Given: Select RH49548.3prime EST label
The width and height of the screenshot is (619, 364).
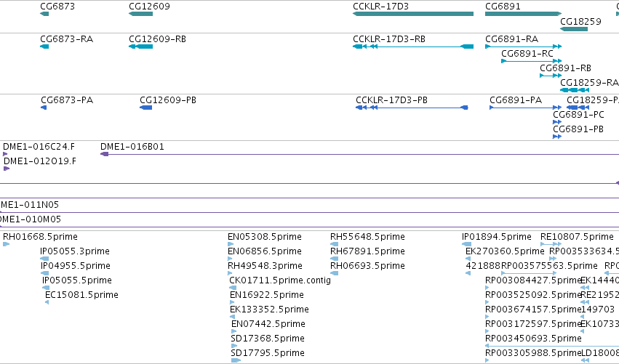Looking at the screenshot, I should click(x=265, y=266).
